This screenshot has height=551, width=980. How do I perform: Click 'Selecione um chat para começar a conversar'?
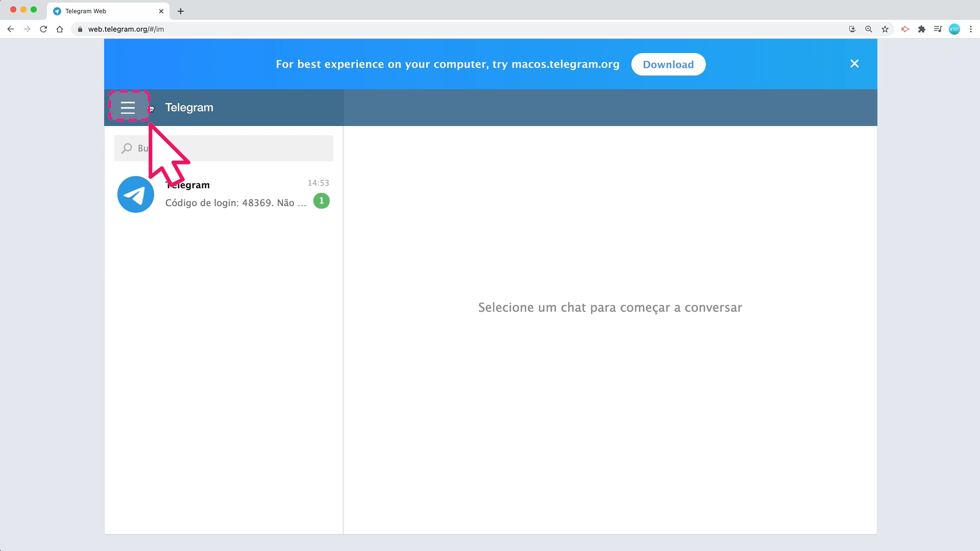point(610,308)
